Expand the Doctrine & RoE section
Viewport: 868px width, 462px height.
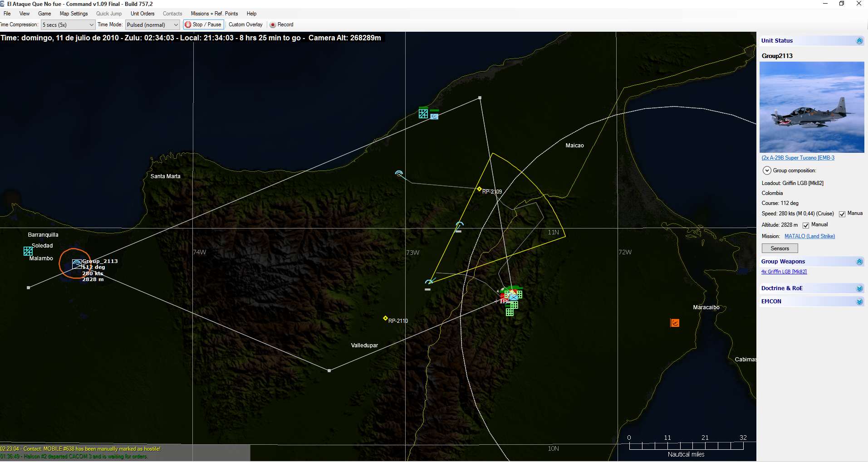coord(859,288)
